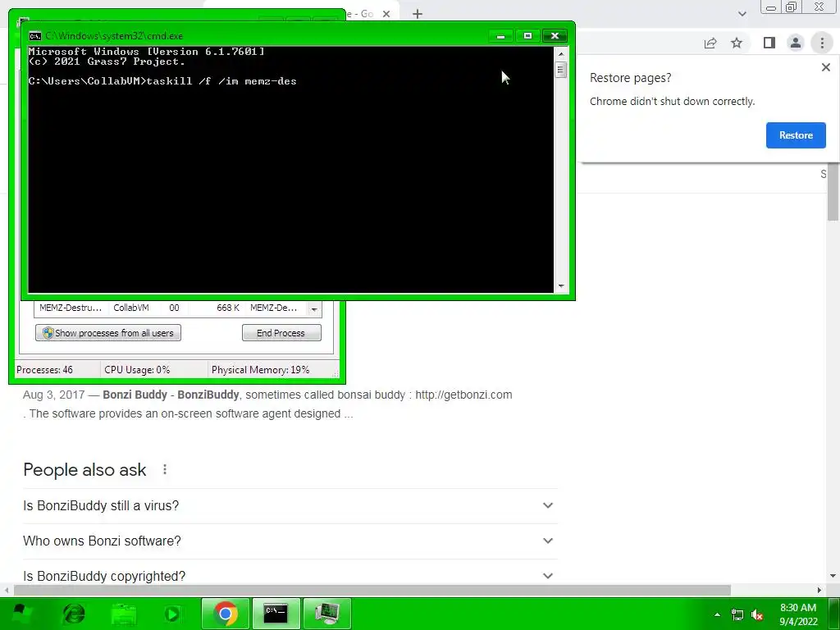Click command prompt scroll-down arrow

[561, 286]
